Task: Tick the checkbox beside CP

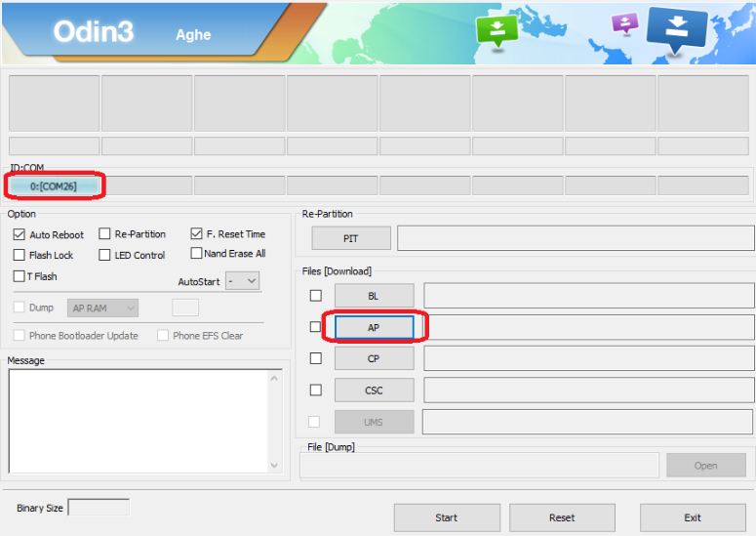Action: pos(316,358)
